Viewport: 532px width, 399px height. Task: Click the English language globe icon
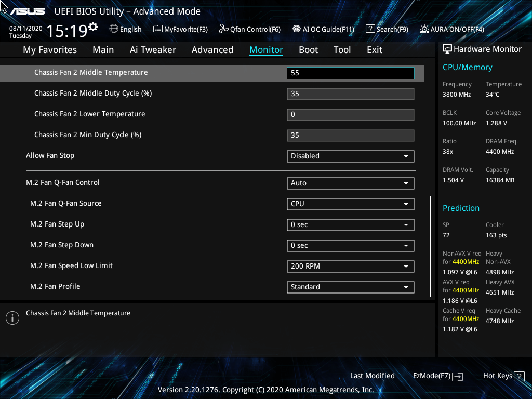click(113, 29)
